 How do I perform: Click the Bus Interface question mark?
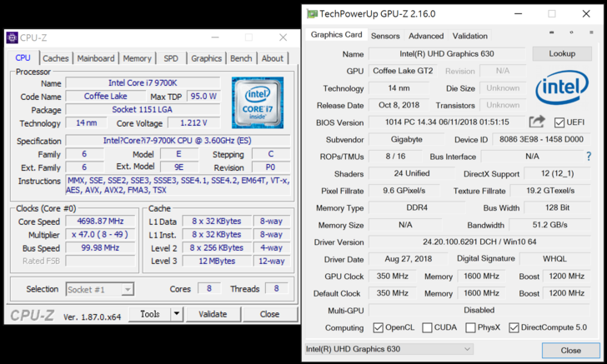(589, 157)
